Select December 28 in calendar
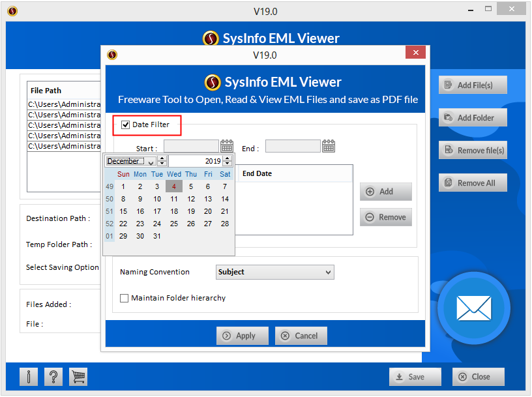The width and height of the screenshot is (532, 397). 225,224
